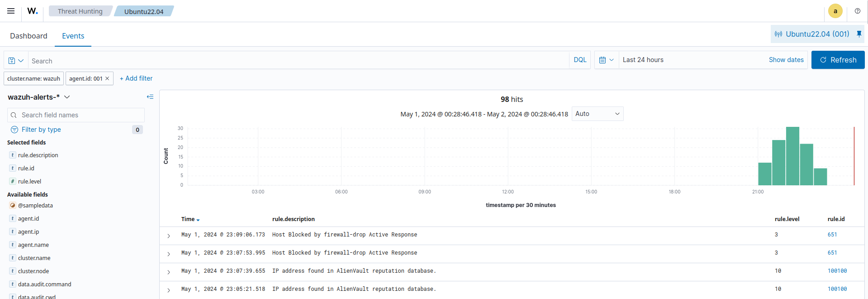Image resolution: width=868 pixels, height=299 pixels.
Task: Open Threat Hunting breadcrumb
Action: coord(80,11)
